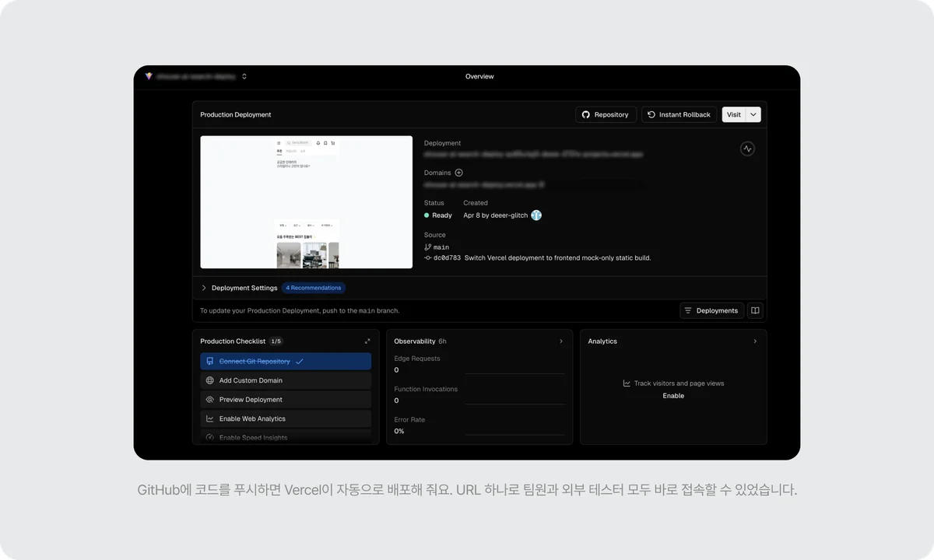
Task: Click the book documentation icon
Action: click(755, 310)
